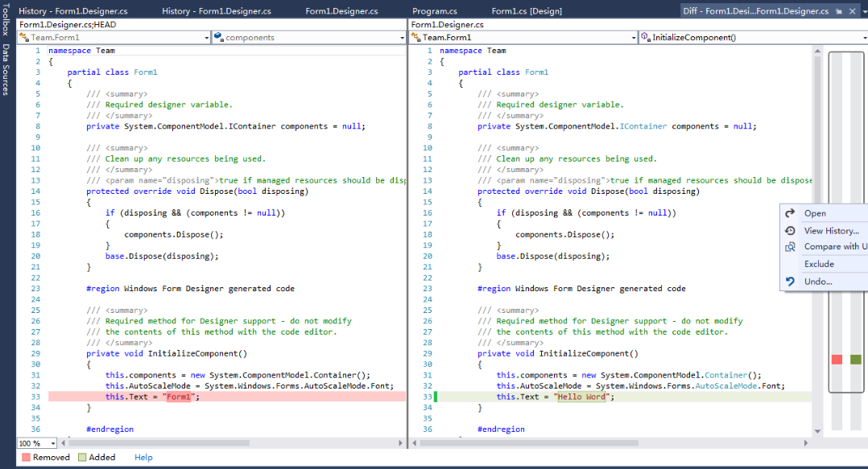The width and height of the screenshot is (868, 469).
Task: Open the InitializeComponent() member dropdown
Action: click(862, 37)
